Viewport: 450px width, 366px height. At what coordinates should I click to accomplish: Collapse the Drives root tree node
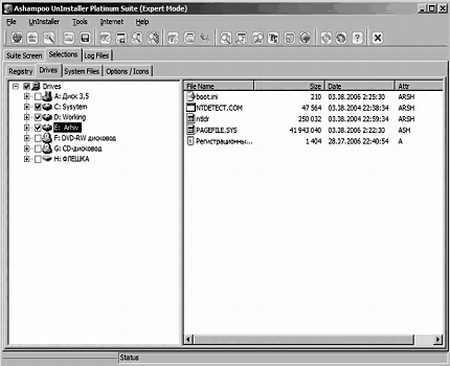(15, 86)
